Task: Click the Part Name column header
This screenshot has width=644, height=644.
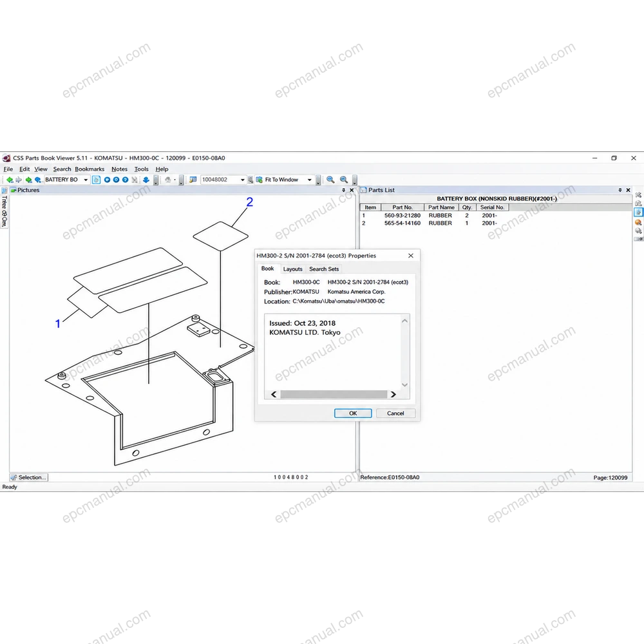Action: (442, 207)
